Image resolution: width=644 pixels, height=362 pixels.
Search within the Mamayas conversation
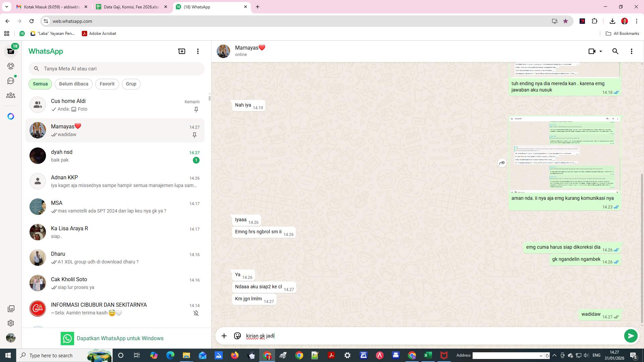615,51
